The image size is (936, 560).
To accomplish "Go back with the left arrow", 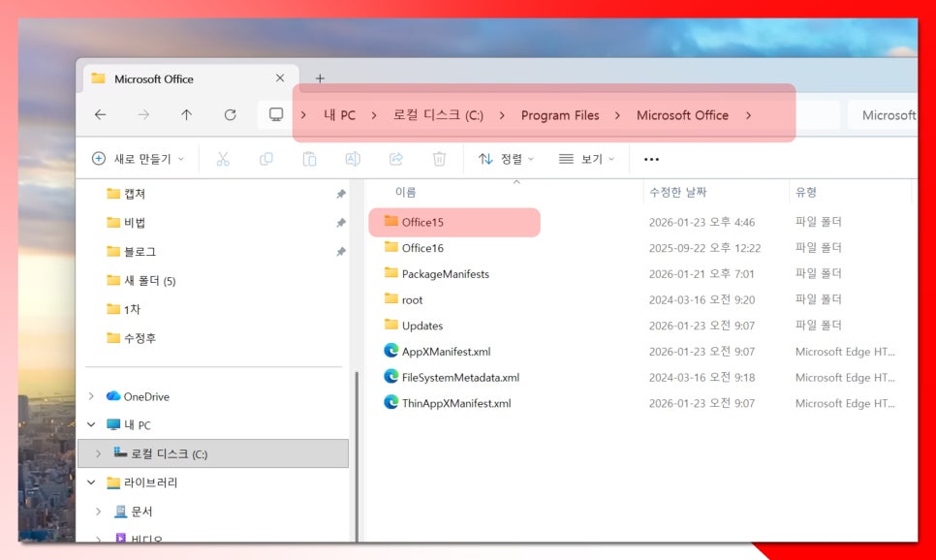I will (101, 114).
